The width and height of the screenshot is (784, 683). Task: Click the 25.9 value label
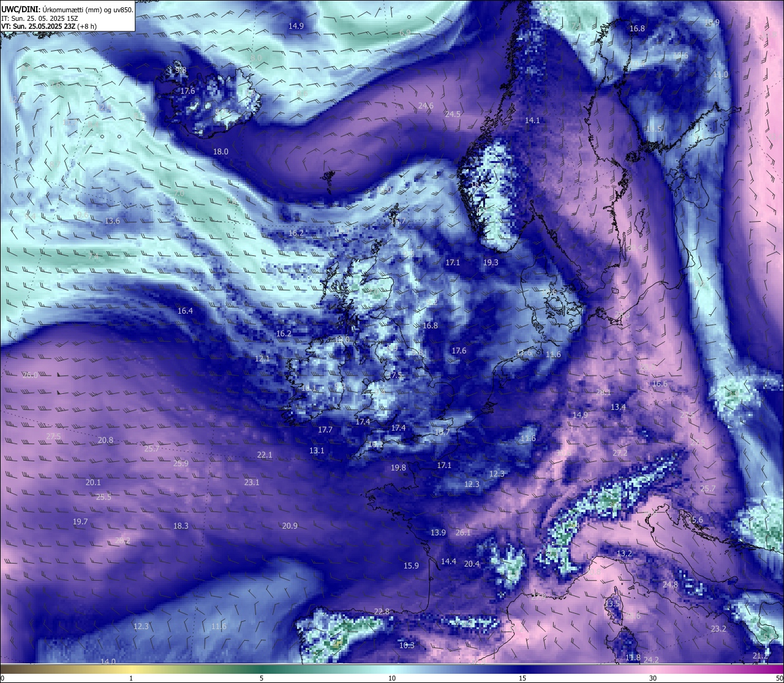181,463
